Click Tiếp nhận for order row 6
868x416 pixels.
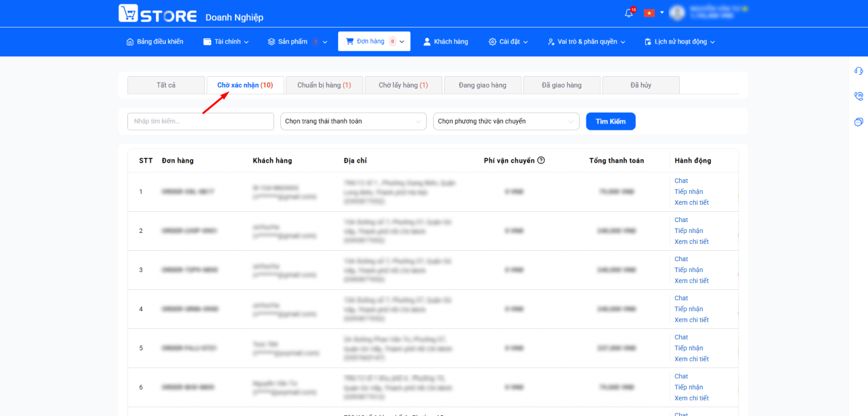[689, 387]
